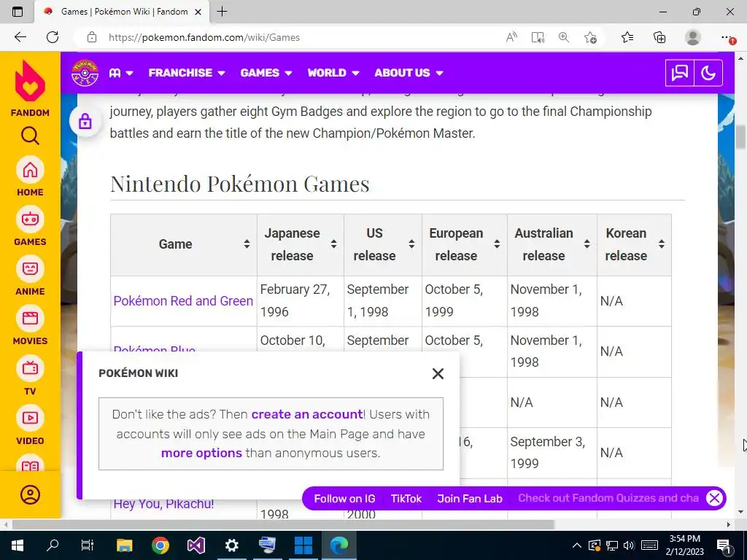Open a new browser tab
The height and width of the screenshot is (560, 747).
pyautogui.click(x=222, y=12)
